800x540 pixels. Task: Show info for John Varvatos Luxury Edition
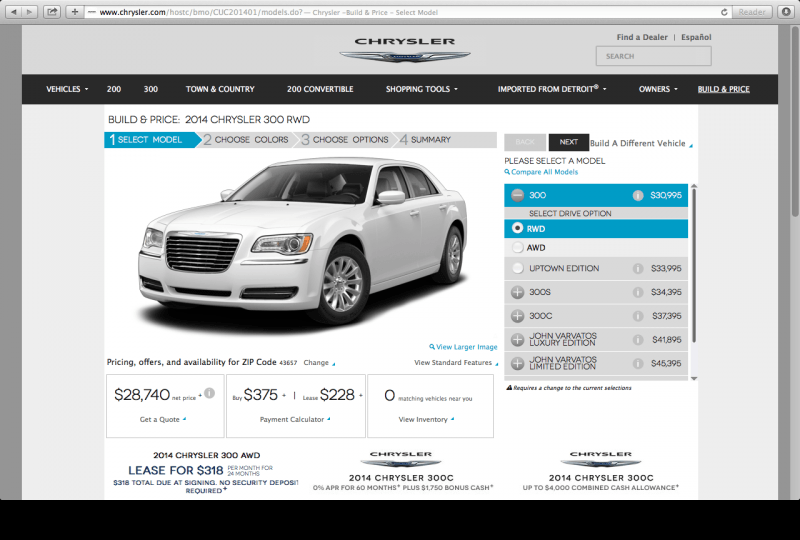tap(638, 339)
